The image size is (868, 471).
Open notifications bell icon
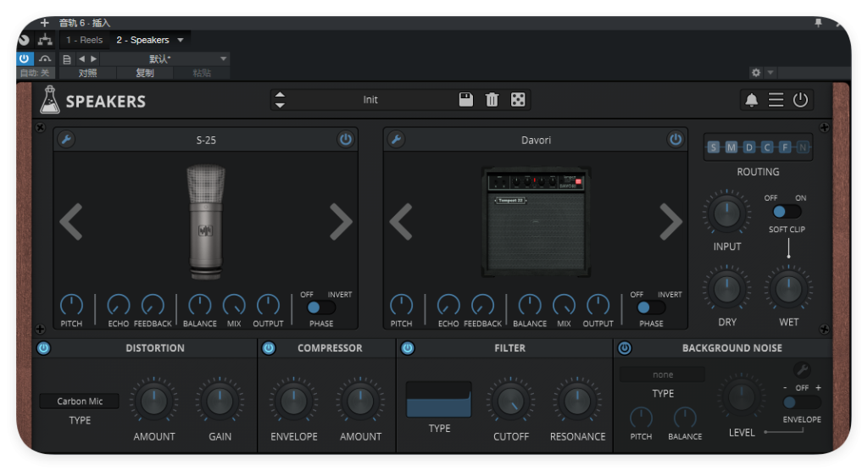click(751, 100)
